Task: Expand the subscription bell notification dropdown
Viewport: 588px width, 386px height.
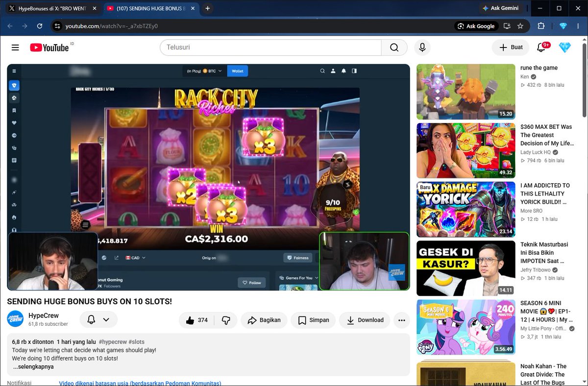Action: [x=98, y=320]
